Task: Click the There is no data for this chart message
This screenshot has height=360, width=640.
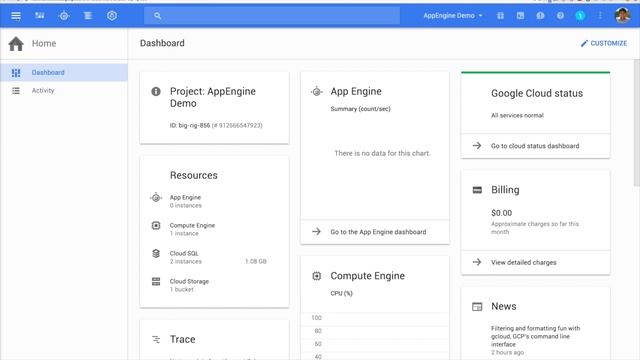Action: point(382,153)
